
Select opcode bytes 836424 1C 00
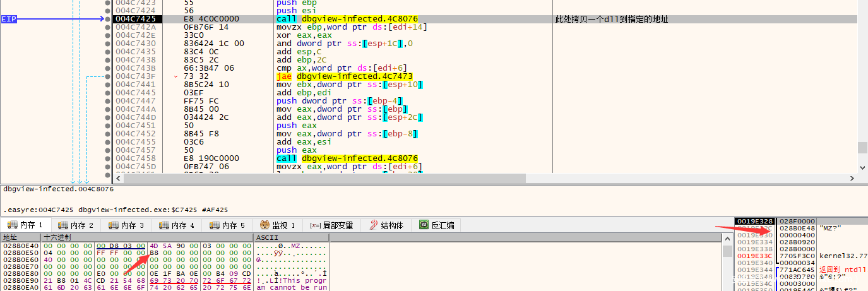click(213, 44)
